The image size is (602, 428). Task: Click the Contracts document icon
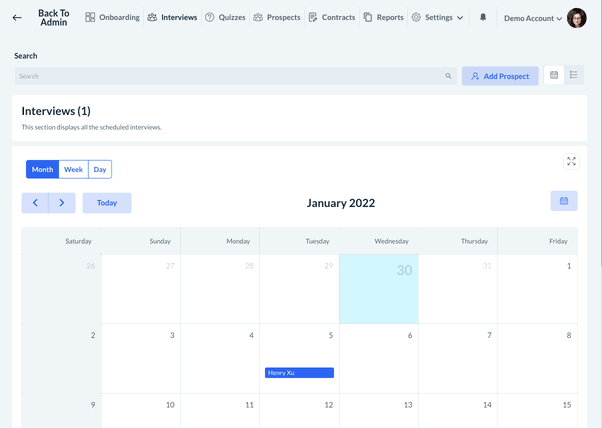313,17
